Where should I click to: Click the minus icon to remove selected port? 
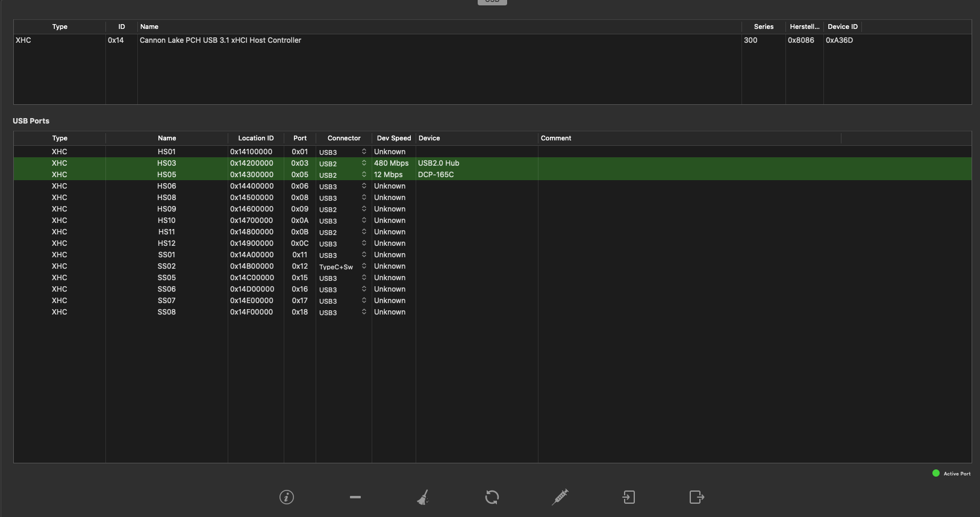355,497
